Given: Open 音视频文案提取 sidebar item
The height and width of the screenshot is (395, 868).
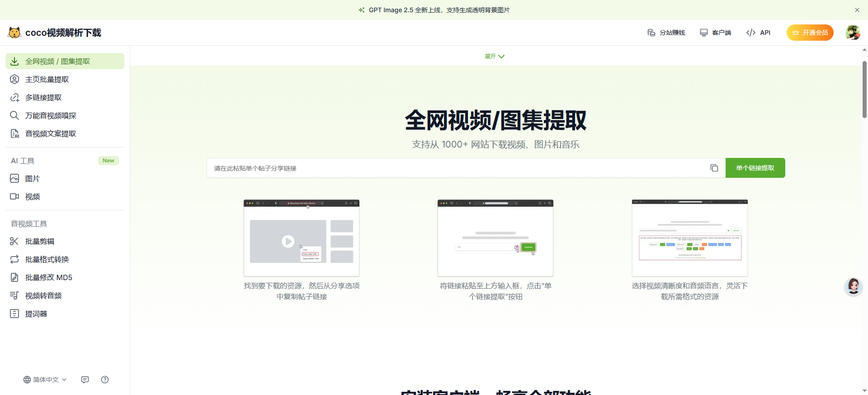Looking at the screenshot, I should (65, 133).
